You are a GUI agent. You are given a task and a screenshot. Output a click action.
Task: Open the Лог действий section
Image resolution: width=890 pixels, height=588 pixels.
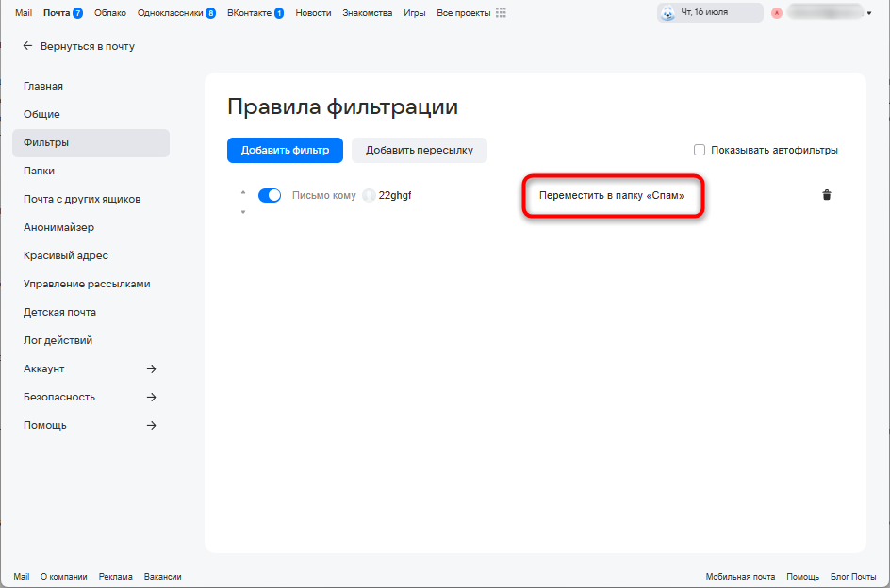coord(58,340)
